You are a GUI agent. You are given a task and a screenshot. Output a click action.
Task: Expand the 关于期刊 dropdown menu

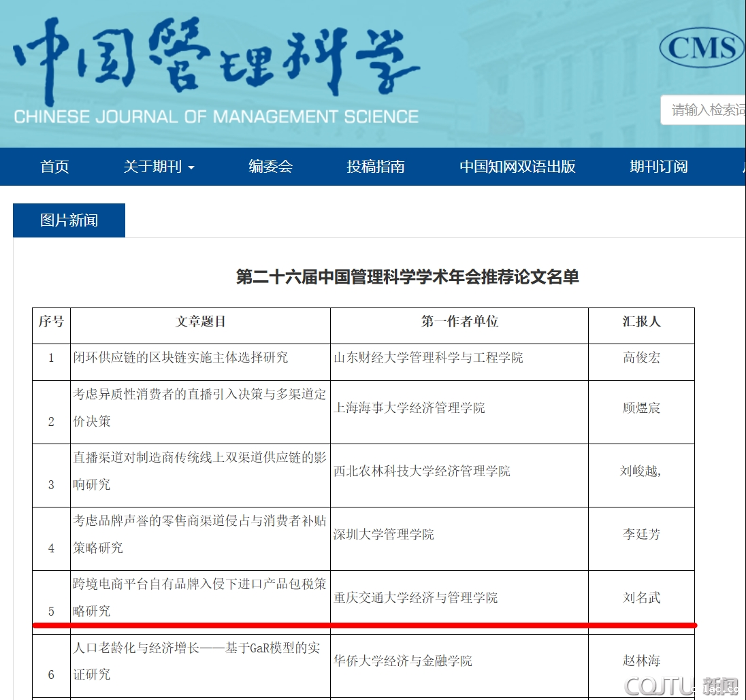[153, 167]
